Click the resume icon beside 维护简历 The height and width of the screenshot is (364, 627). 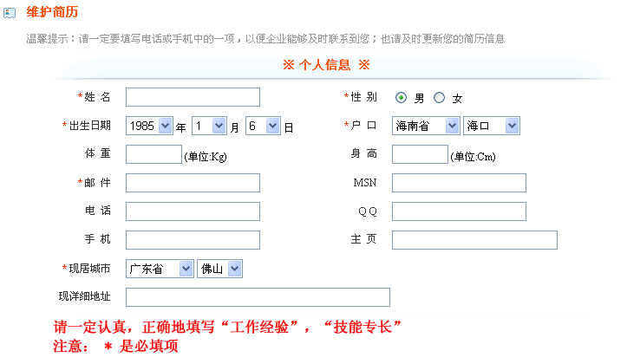[10, 14]
